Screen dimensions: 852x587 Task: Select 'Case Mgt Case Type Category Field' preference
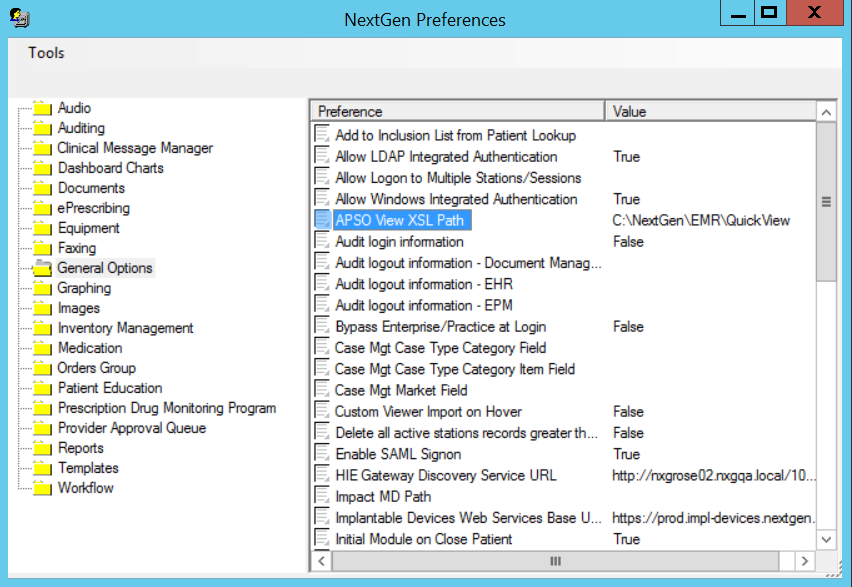coord(441,348)
